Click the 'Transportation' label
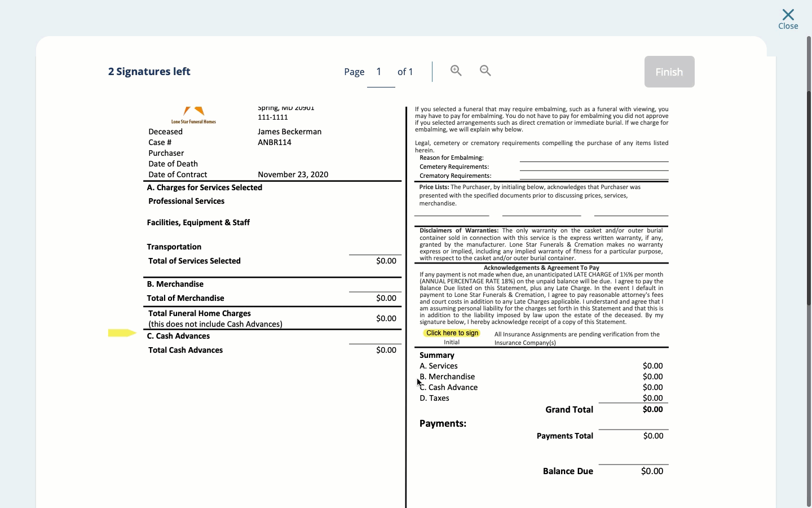Viewport: 812px width, 508px height. tap(174, 247)
